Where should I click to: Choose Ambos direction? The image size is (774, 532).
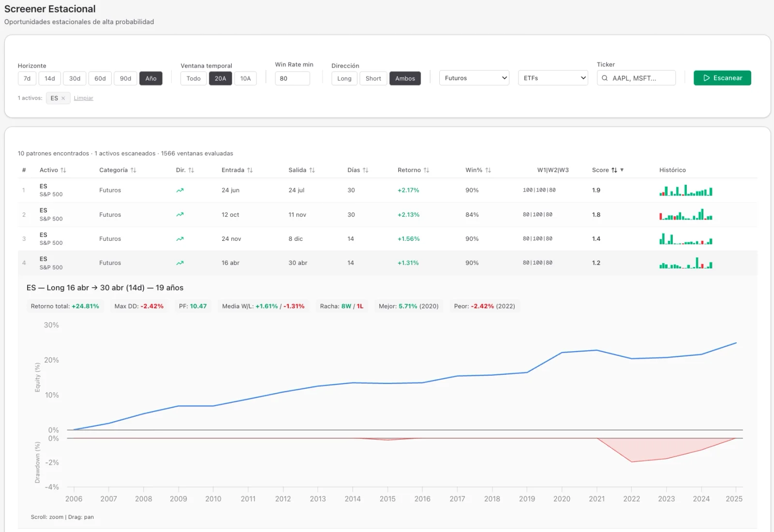click(x=405, y=78)
